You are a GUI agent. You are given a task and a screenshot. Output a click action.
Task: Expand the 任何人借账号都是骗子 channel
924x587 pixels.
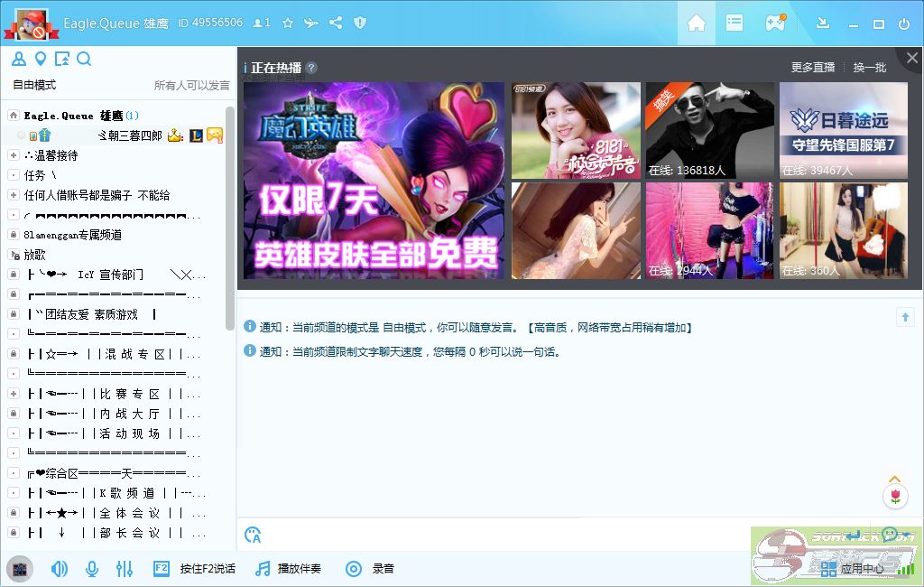[13, 195]
